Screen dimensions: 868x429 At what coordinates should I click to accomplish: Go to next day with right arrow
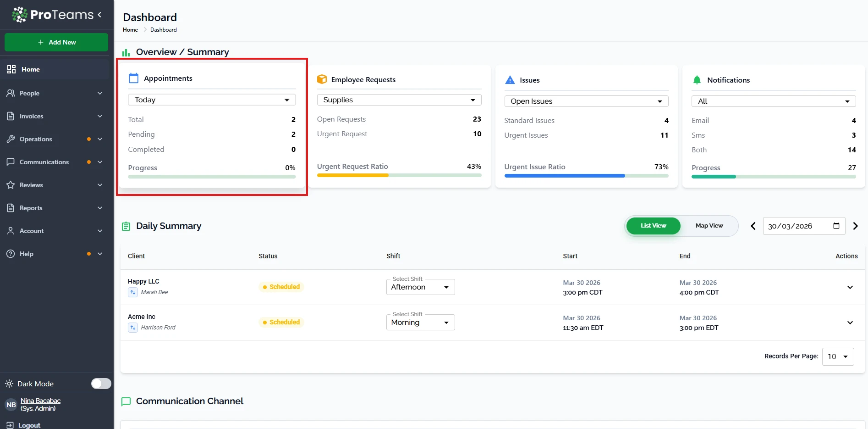[x=855, y=226]
